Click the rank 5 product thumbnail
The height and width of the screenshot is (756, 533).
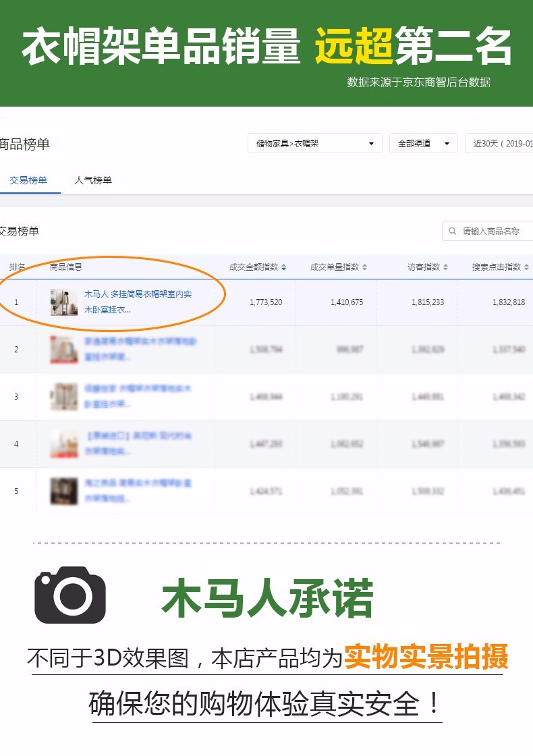tap(64, 491)
